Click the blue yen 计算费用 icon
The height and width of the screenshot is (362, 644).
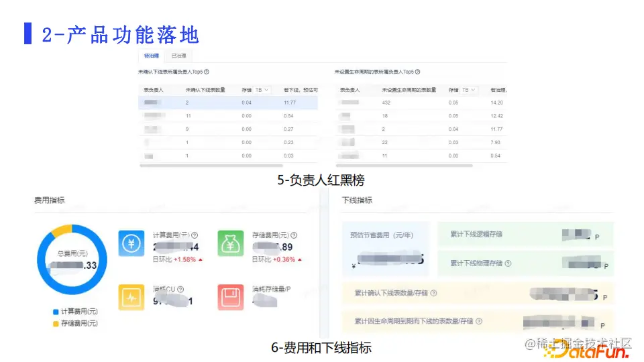pos(131,243)
